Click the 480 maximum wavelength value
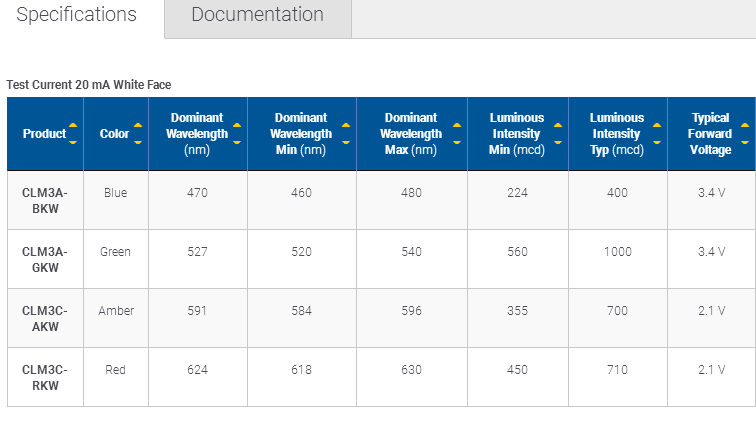 point(411,193)
